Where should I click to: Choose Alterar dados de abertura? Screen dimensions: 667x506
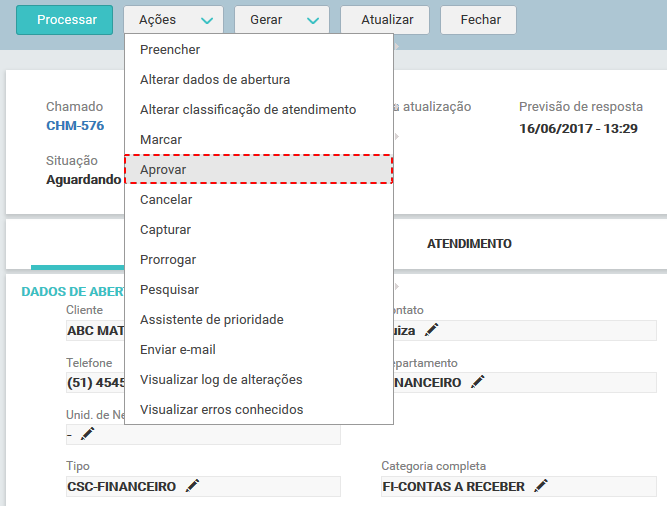259,80
